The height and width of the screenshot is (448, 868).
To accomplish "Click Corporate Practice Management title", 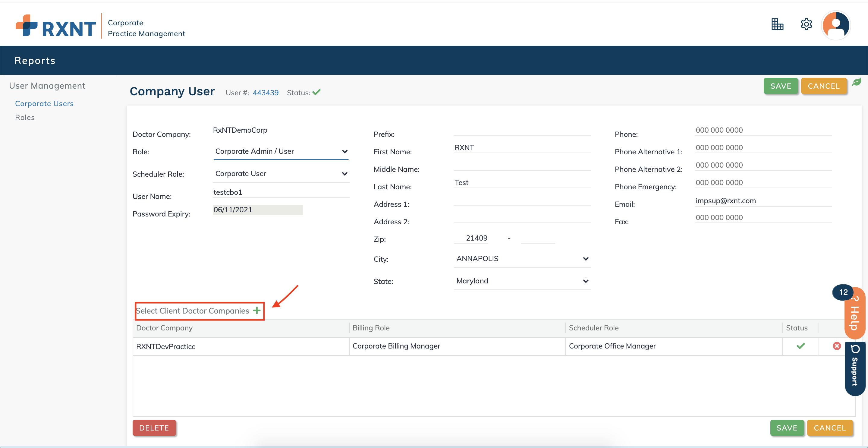I will 146,28.
